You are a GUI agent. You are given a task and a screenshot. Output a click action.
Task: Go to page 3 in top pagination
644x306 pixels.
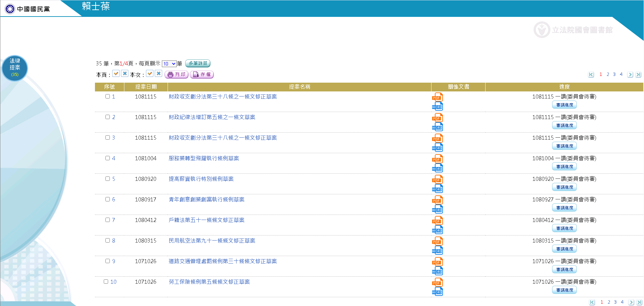coord(614,75)
